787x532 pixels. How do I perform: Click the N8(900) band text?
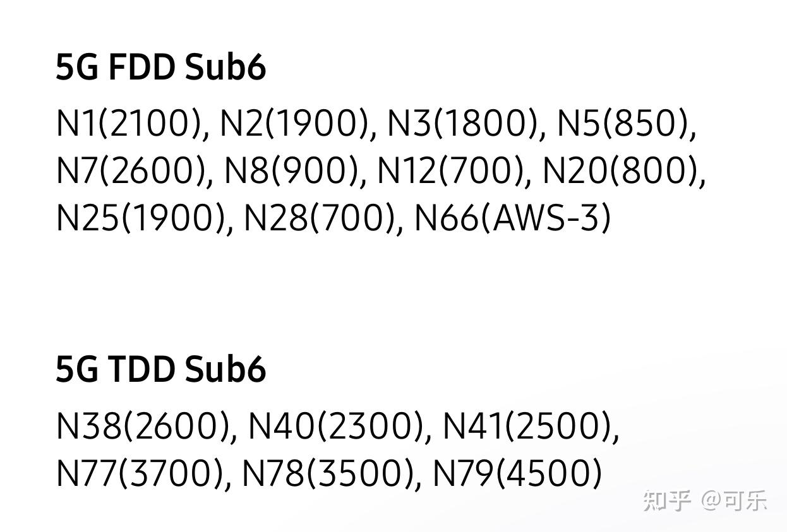(x=291, y=170)
